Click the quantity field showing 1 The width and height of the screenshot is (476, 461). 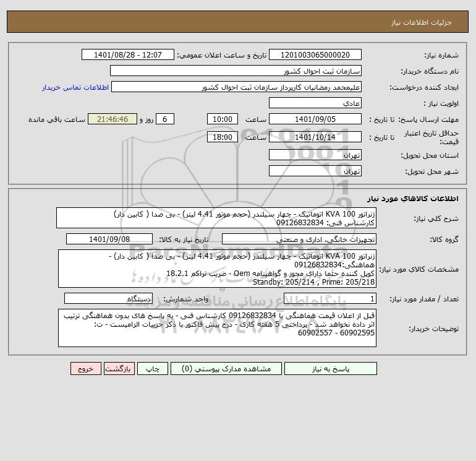click(330, 299)
